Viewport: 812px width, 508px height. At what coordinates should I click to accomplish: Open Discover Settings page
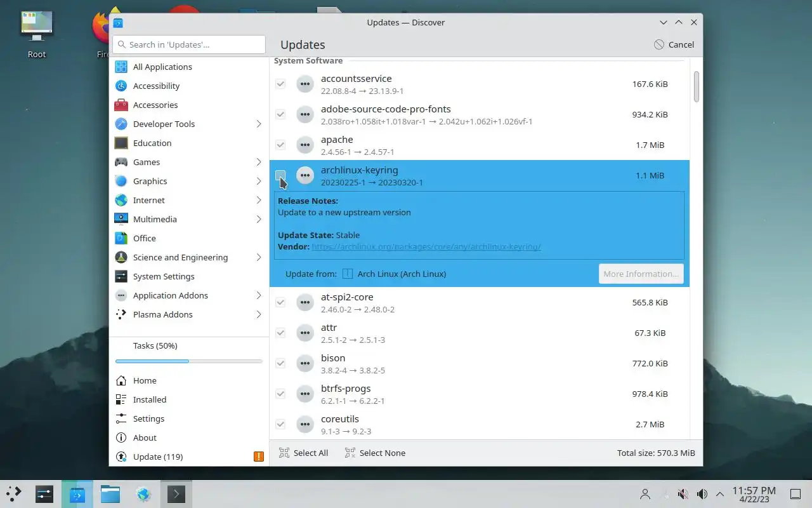189,418
